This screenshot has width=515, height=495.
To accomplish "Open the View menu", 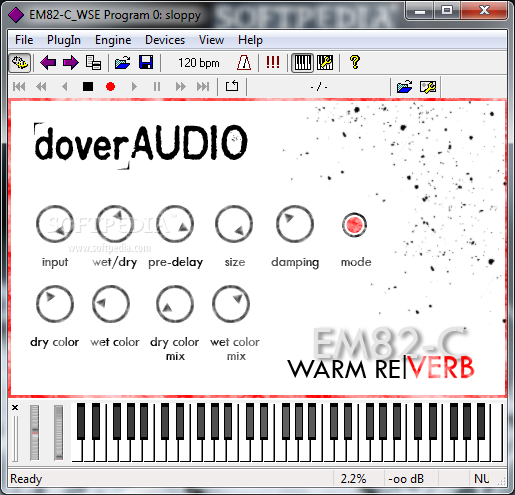I will pyautogui.click(x=211, y=40).
